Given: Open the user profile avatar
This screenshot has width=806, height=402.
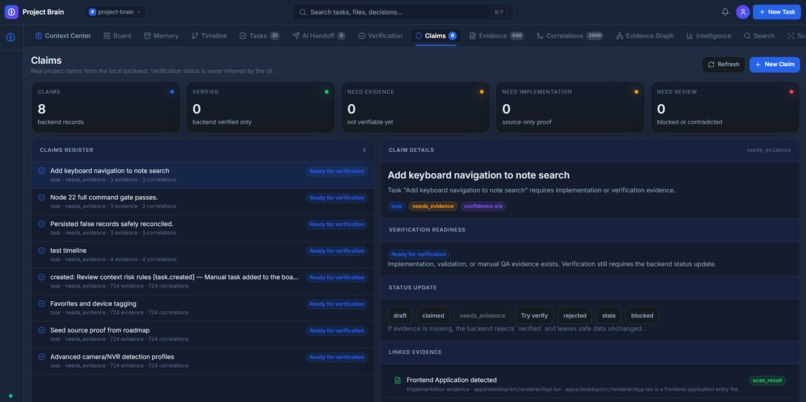Looking at the screenshot, I should click(742, 12).
